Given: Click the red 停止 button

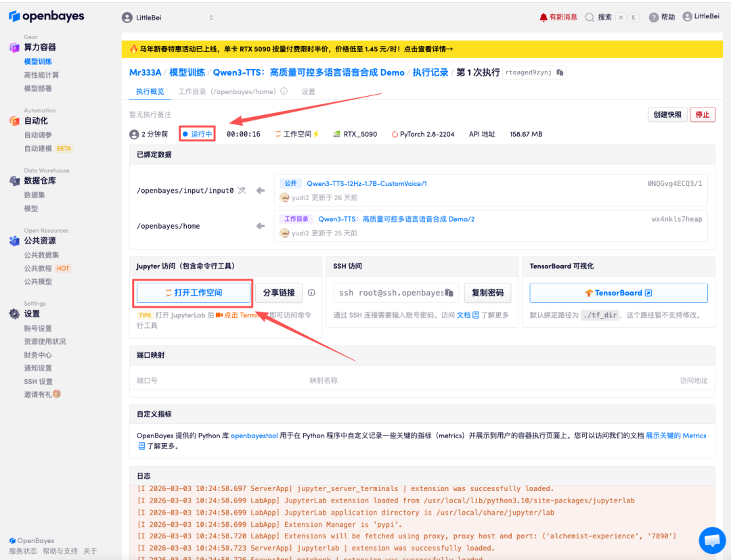Looking at the screenshot, I should 702,114.
